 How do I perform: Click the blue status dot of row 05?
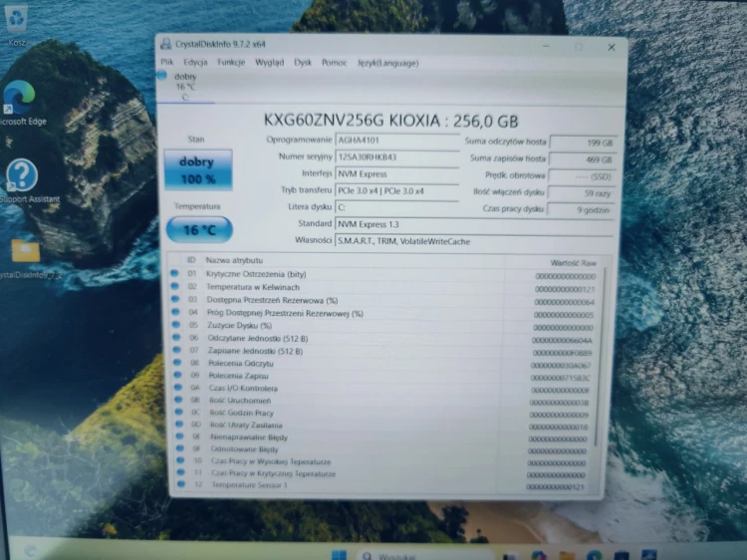pos(176,325)
